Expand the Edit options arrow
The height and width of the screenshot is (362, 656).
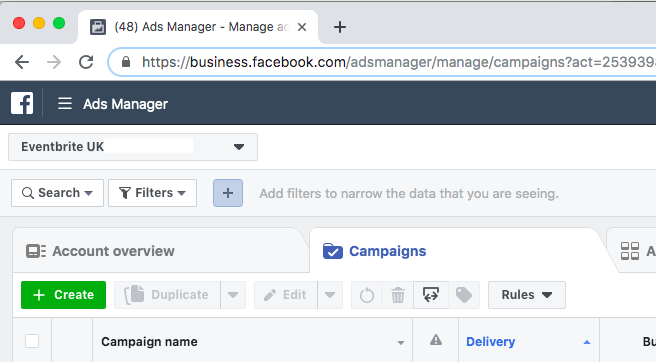click(x=330, y=295)
